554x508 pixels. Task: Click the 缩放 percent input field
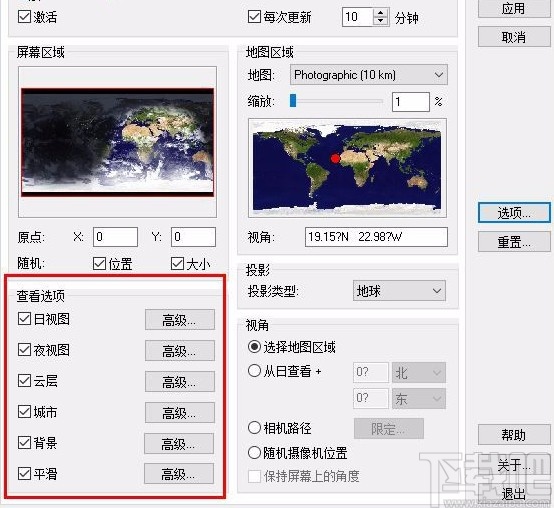(411, 102)
